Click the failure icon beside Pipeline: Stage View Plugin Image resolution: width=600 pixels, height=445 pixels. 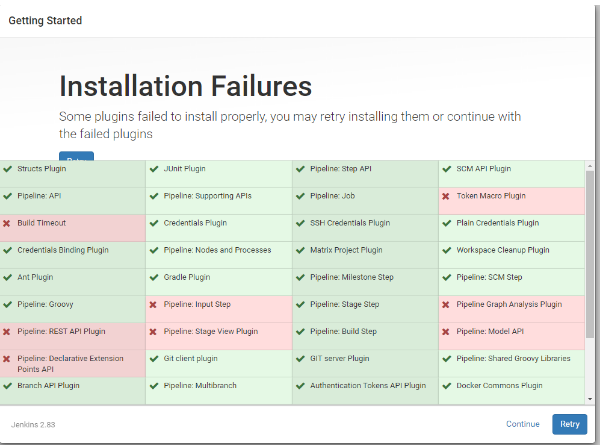tap(153, 331)
